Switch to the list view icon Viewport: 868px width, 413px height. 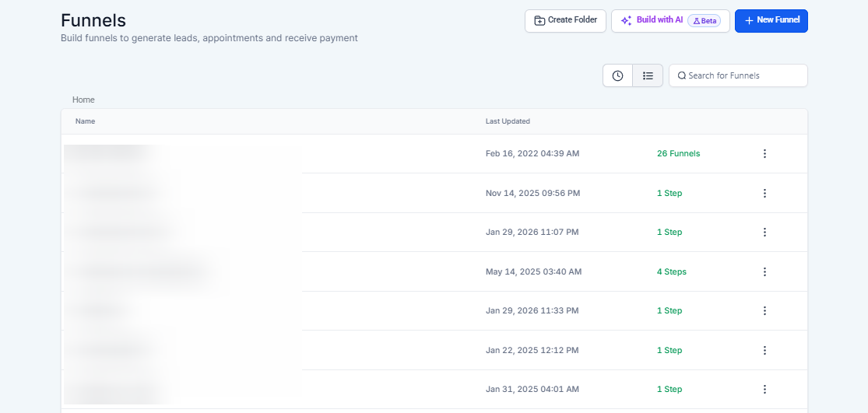tap(648, 75)
